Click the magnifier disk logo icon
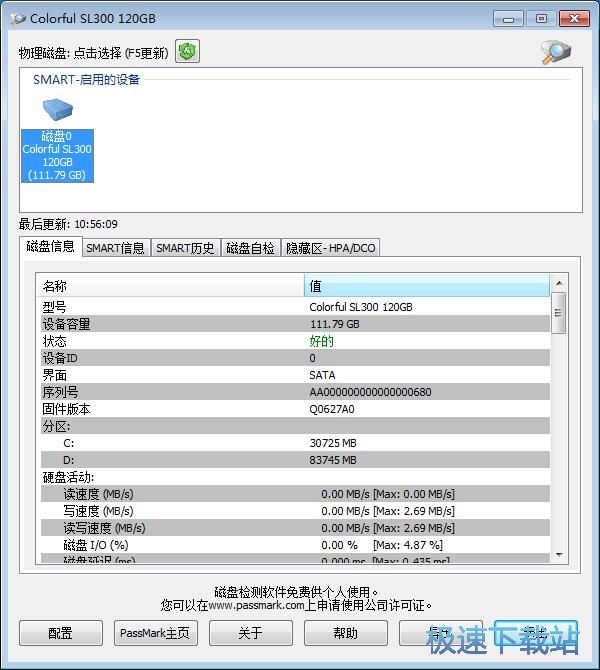Screen dimensions: 600x670 coord(556,53)
